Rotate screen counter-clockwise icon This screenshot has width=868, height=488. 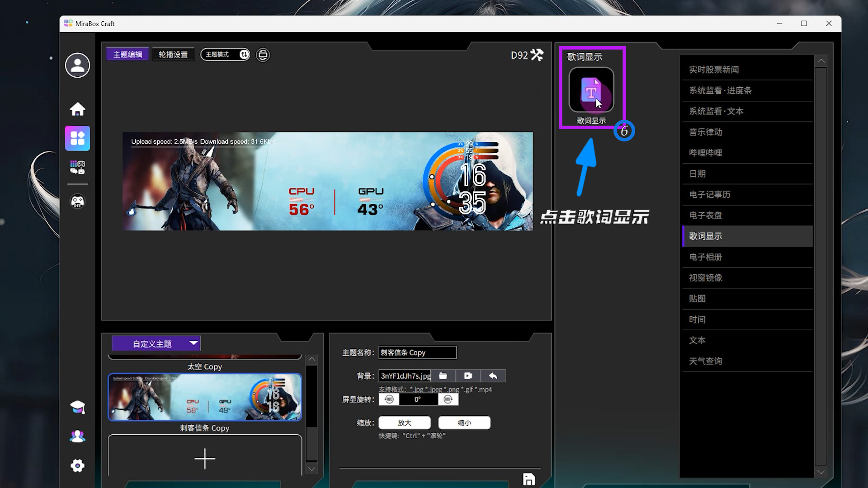(389, 399)
